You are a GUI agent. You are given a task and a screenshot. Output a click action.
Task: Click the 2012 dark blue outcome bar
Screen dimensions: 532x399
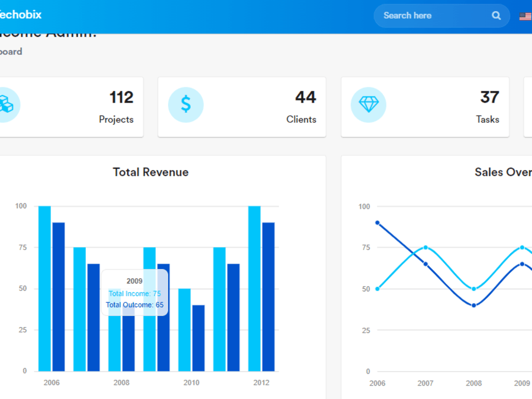268,297
